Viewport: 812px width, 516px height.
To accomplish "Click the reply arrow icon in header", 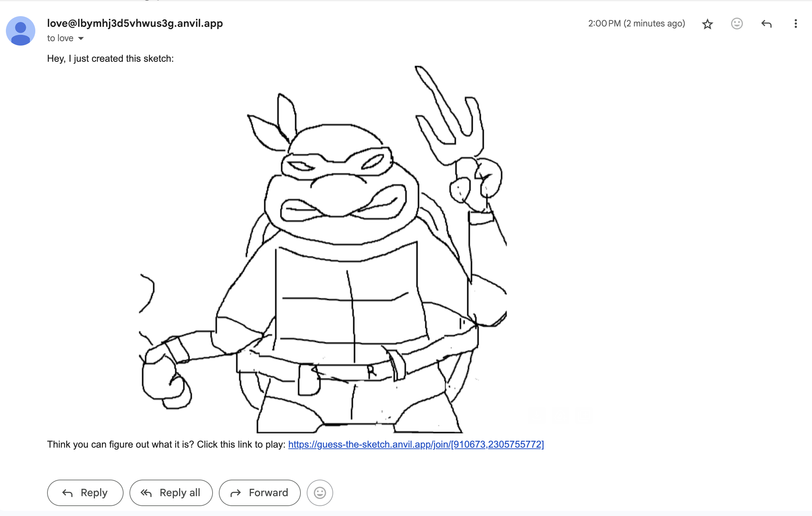I will [766, 24].
